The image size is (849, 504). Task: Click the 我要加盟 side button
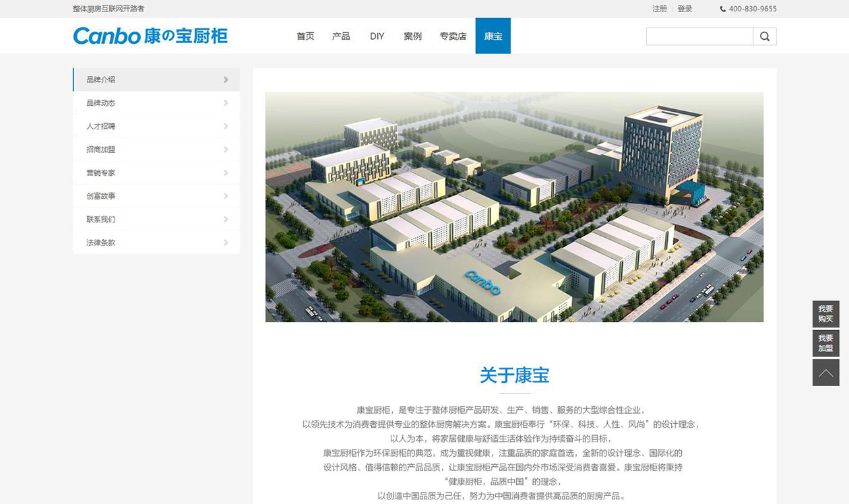pos(825,343)
